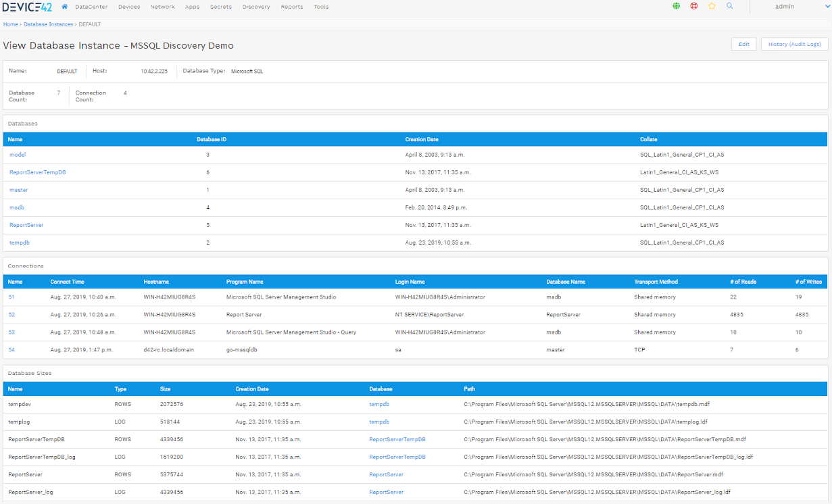This screenshot has width=832, height=504.
Task: Open ReportServerTempDB in Databases table
Action: [37, 172]
